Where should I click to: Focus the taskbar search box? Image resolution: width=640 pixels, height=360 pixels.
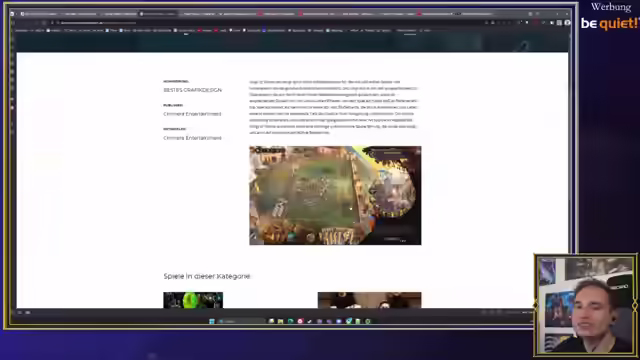[x=241, y=321]
